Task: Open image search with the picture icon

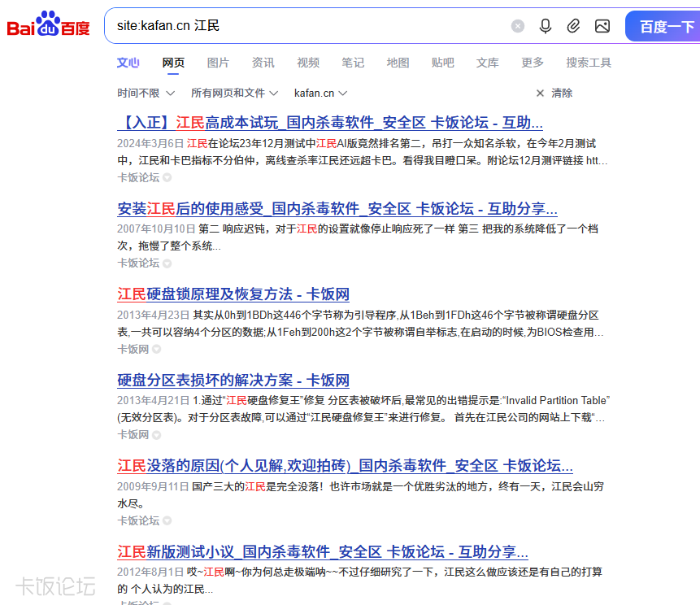Action: pyautogui.click(x=602, y=26)
